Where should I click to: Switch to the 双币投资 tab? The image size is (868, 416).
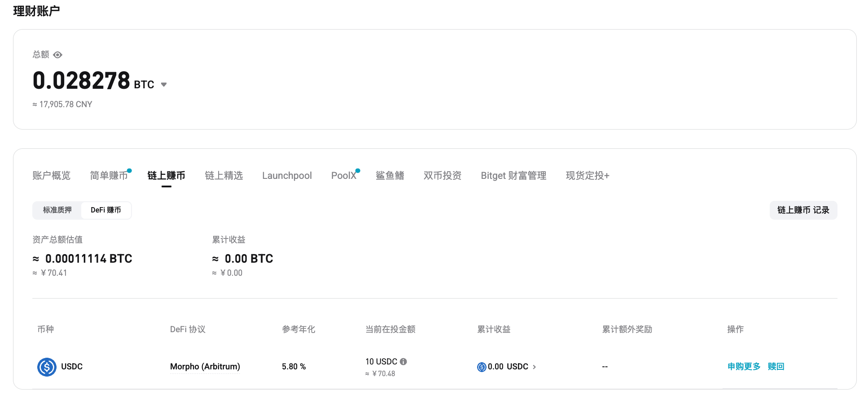443,175
